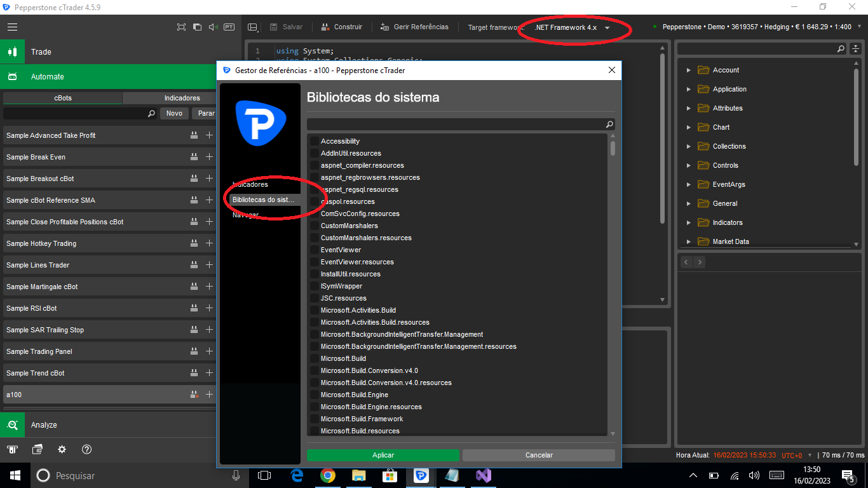Image resolution: width=868 pixels, height=488 pixels.
Task: Open the wallet icon in bottom-left bar
Action: [x=37, y=449]
